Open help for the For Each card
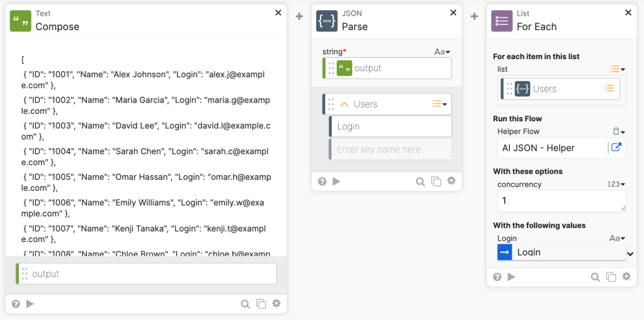 click(x=497, y=277)
